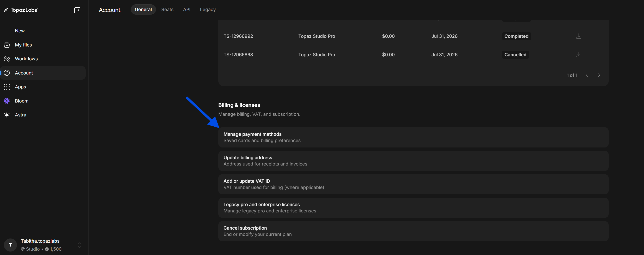The height and width of the screenshot is (255, 644).
Task: Open the Apps grid icon
Action: [7, 87]
